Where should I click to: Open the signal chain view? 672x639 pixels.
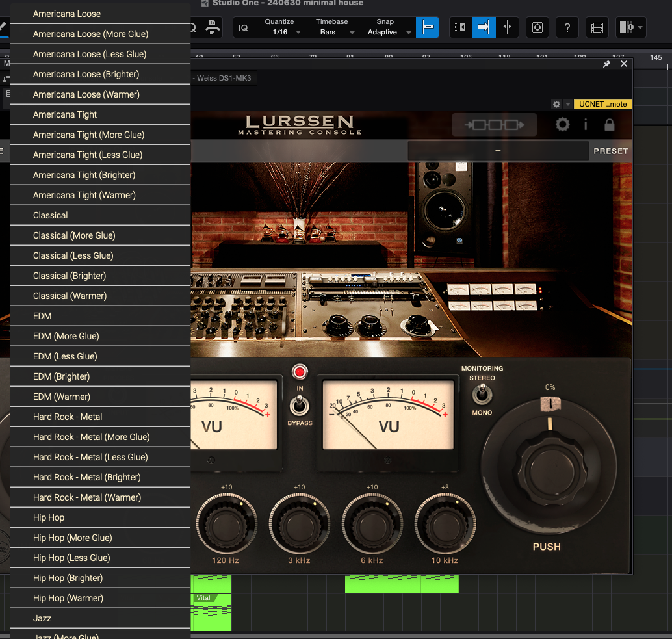pos(495,125)
